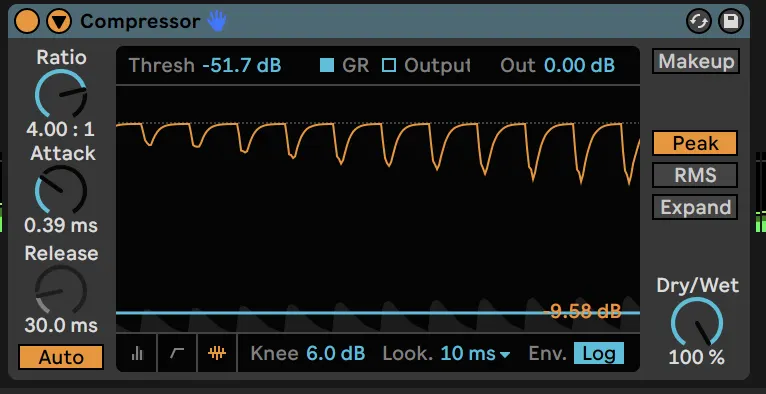This screenshot has height=394, width=766.
Task: Click the Attack knob
Action: point(61,190)
